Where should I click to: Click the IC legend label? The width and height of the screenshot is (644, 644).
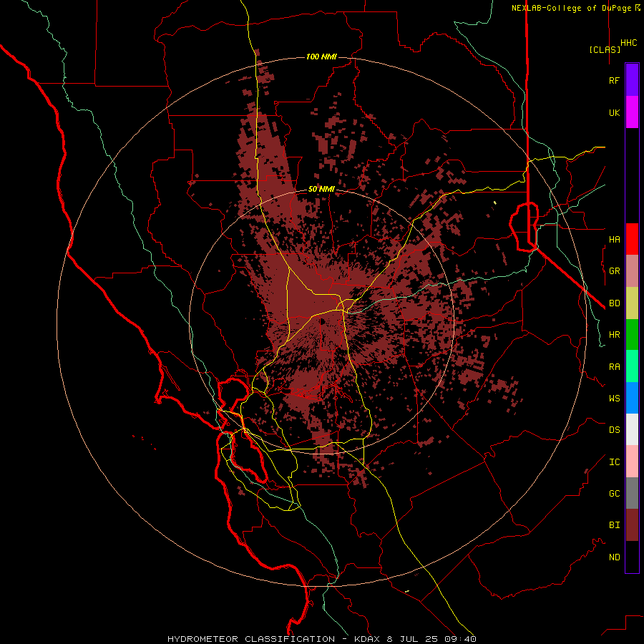[614, 462]
